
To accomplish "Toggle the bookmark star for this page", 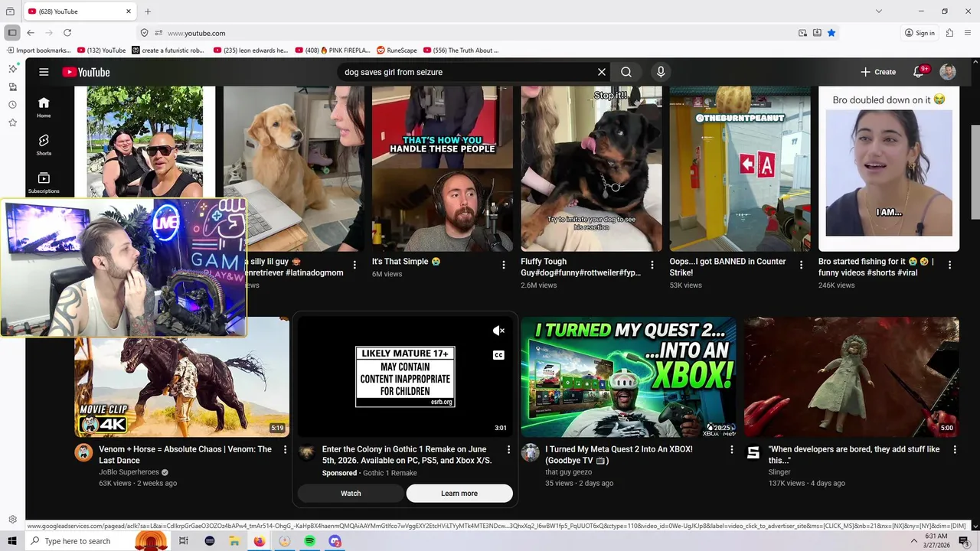I will click(x=831, y=33).
